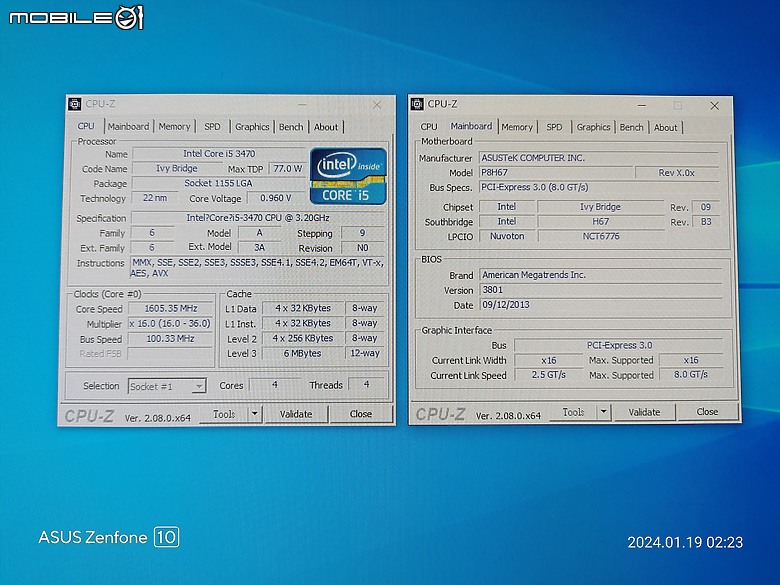Click the Tools button in the right window
Screen dimensions: 780x585
click(573, 412)
